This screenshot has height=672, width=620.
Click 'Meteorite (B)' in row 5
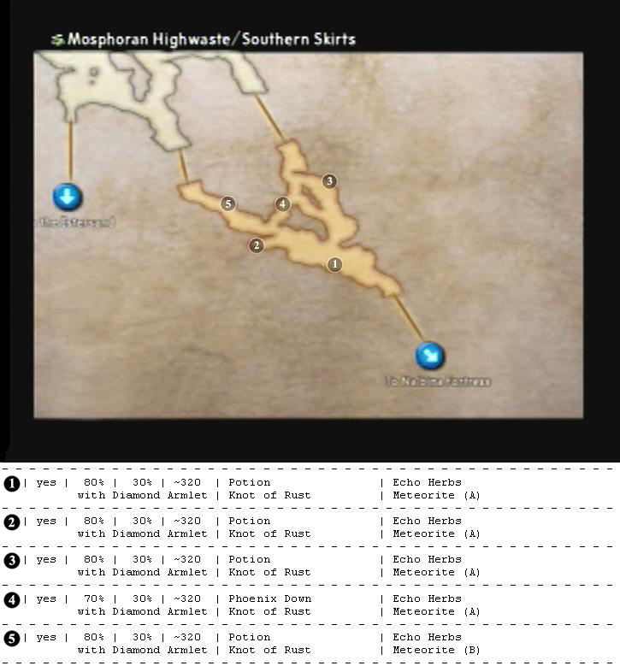tap(436, 650)
